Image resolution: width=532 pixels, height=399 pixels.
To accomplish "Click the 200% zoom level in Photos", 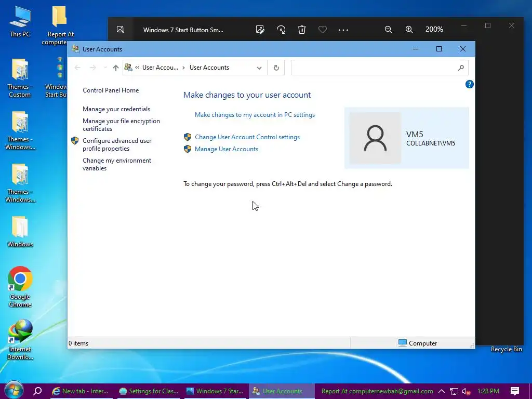I will pos(434,29).
